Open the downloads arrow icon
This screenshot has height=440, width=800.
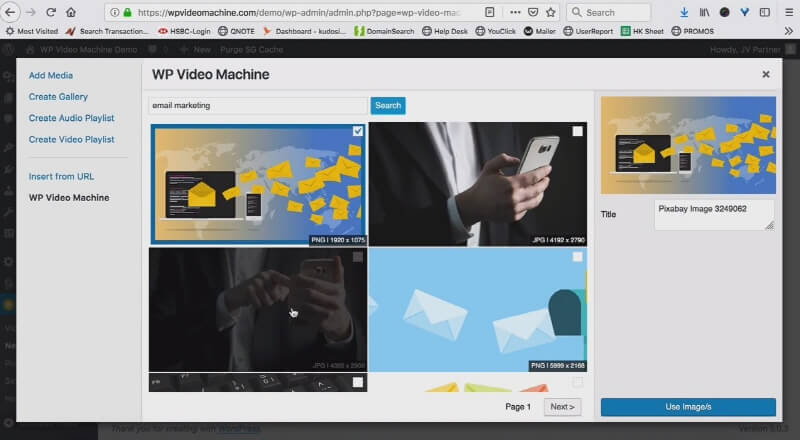coord(684,12)
